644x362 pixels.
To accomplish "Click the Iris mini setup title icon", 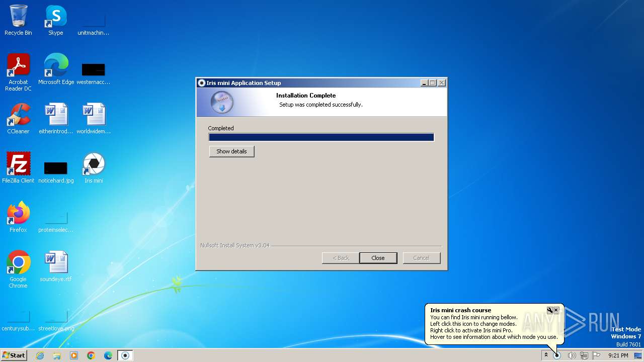I will tap(202, 83).
